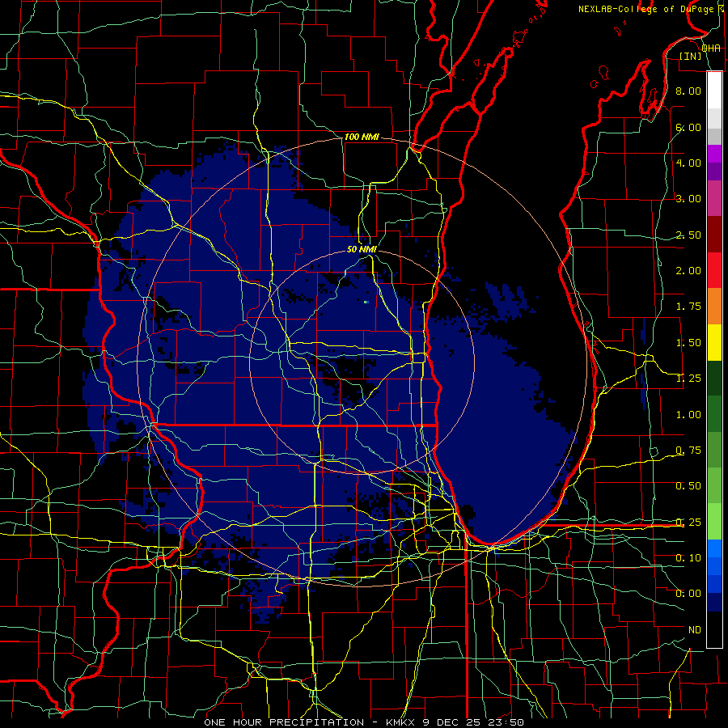Click the ND legend label
This screenshot has height=728, width=728.
[x=695, y=630]
